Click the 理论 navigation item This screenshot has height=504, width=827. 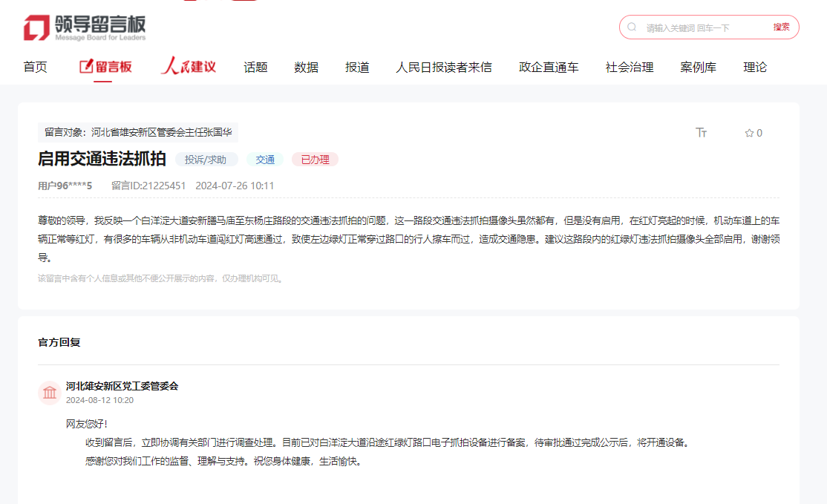755,68
